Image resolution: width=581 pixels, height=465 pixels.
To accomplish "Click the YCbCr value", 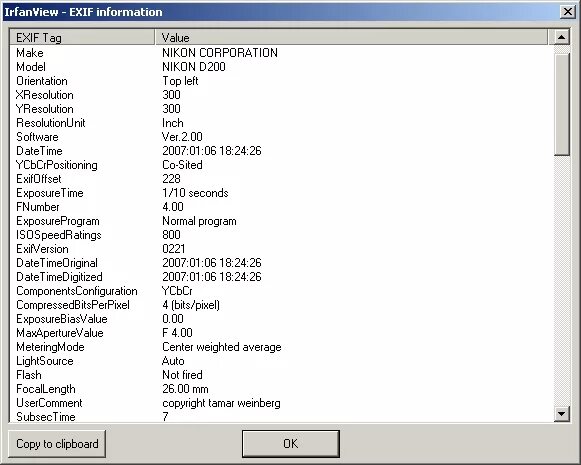I will pos(177,291).
